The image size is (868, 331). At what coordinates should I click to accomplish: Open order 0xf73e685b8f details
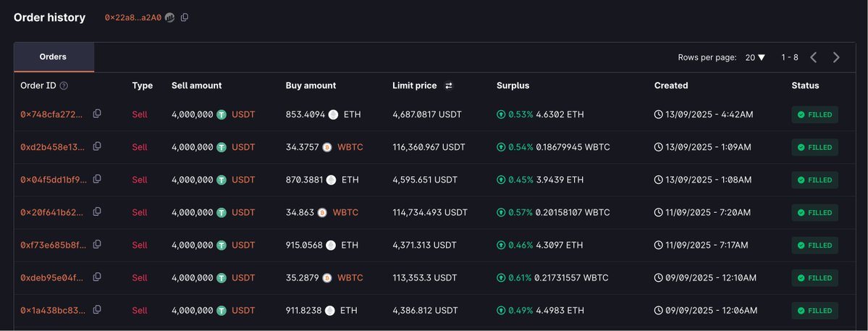coord(54,246)
